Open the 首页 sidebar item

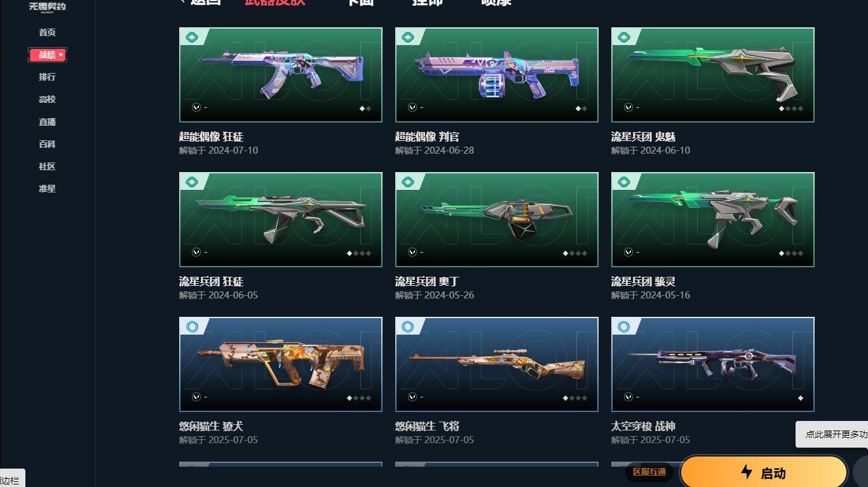pyautogui.click(x=47, y=32)
